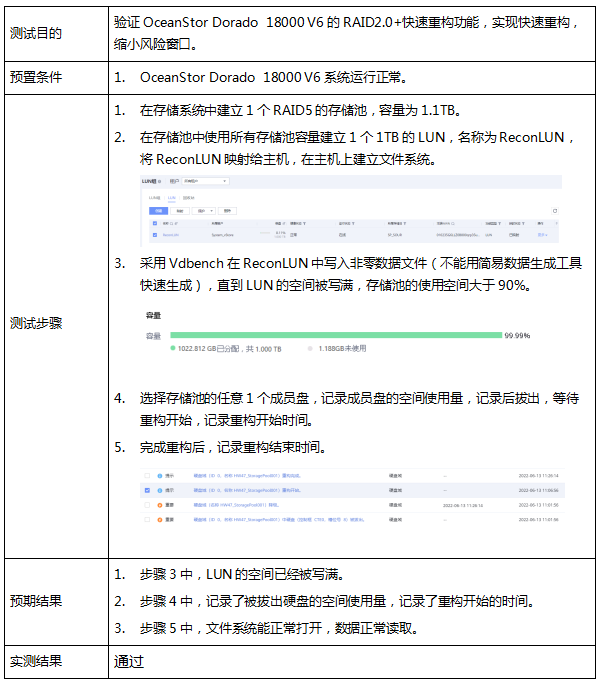Click the gray unused legend dot
Viewport: 600px width, 684px height.
tap(310, 348)
